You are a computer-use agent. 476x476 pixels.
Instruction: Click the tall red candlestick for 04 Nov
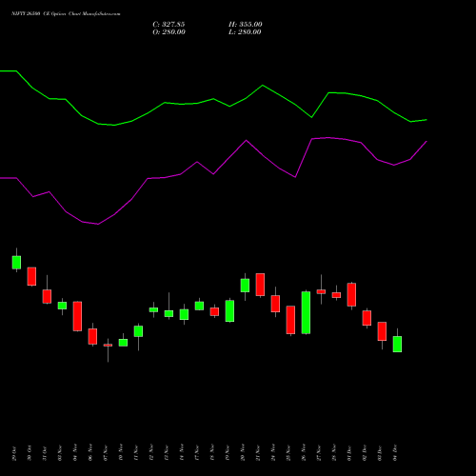point(77,316)
